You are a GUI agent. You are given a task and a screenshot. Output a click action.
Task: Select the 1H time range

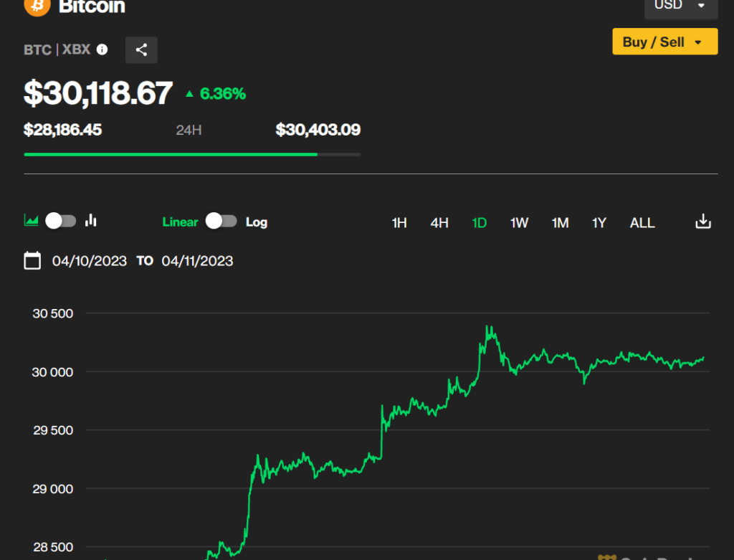click(399, 223)
